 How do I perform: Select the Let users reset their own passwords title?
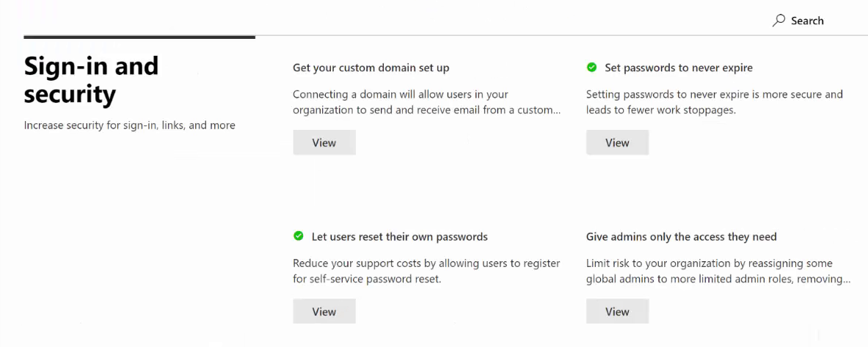pyautogui.click(x=399, y=237)
